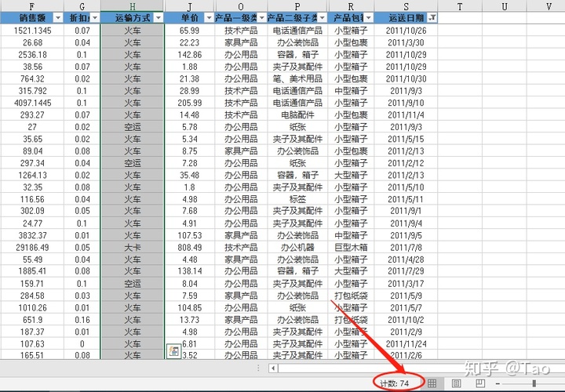The height and width of the screenshot is (392, 565).
Task: Select the 办公机器 subcategory cell
Action: (297, 247)
